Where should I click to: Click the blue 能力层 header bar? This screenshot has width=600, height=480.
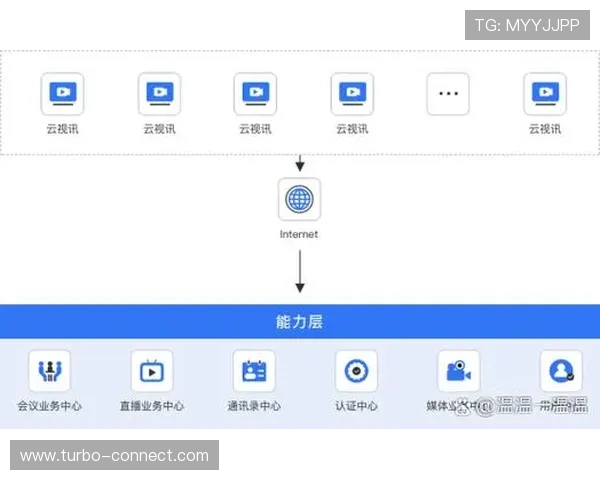tap(300, 322)
